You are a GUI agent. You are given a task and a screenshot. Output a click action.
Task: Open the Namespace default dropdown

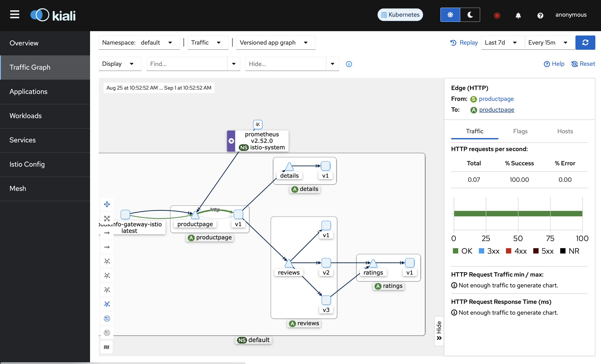139,42
